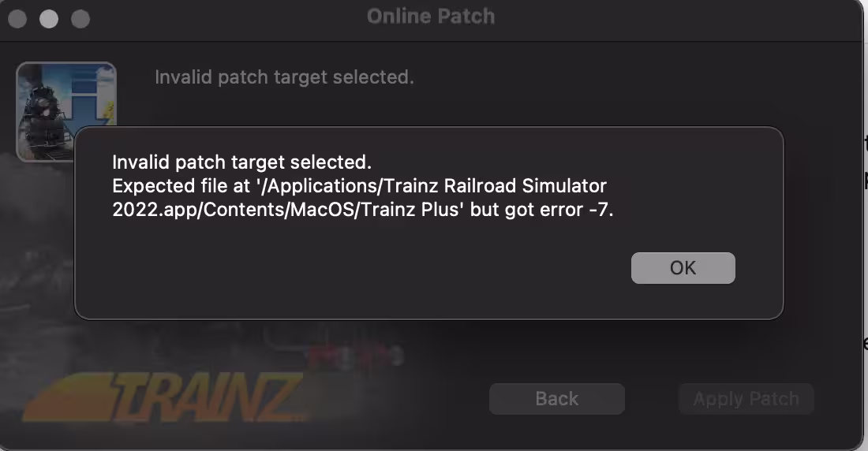This screenshot has width=868, height=451.
Task: Click the dimmed Apply Patch button
Action: tap(746, 398)
